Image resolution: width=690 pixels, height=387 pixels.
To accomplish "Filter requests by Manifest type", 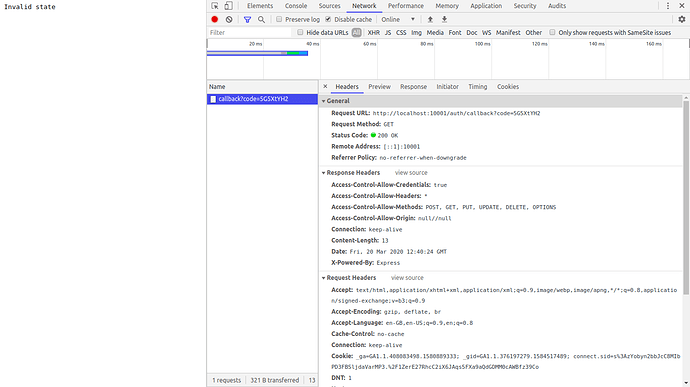I will coord(508,33).
